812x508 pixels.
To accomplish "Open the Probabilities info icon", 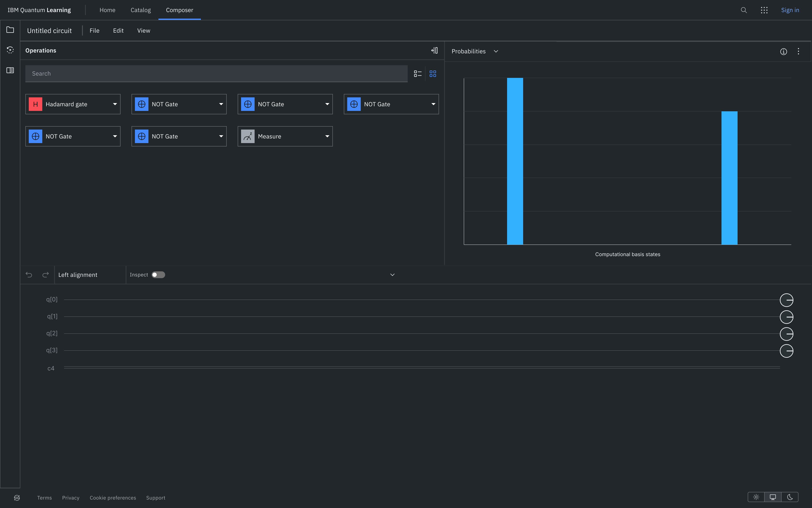I will tap(783, 51).
